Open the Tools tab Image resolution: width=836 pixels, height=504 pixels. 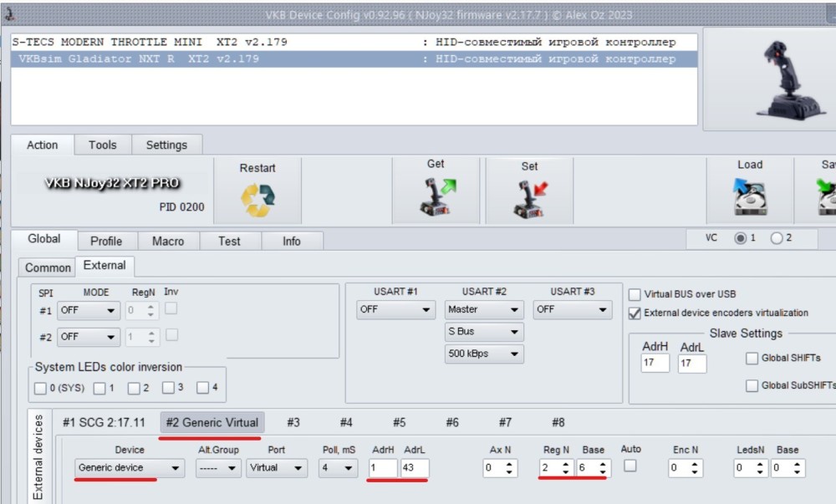[x=102, y=145]
